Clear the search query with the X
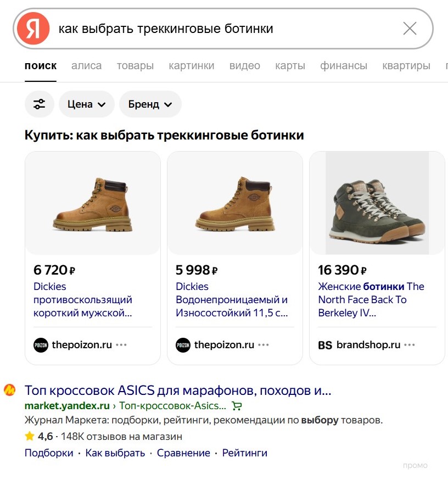This screenshot has height=491, width=448. click(x=410, y=29)
